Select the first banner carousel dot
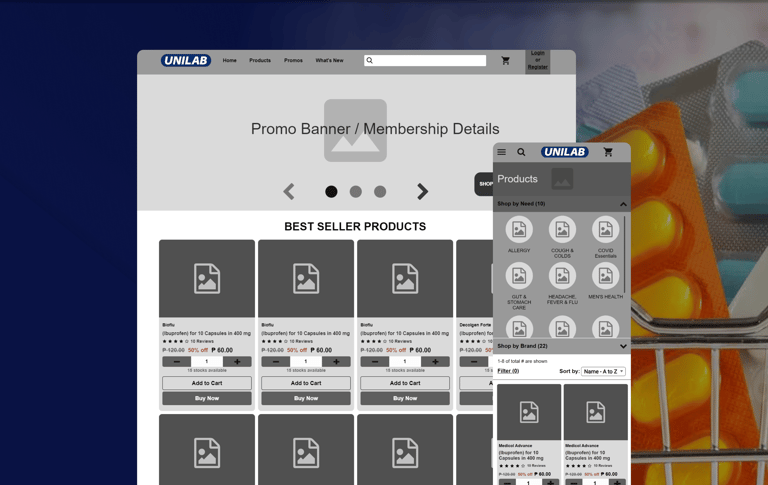Viewport: 768px width, 485px height. [x=331, y=192]
